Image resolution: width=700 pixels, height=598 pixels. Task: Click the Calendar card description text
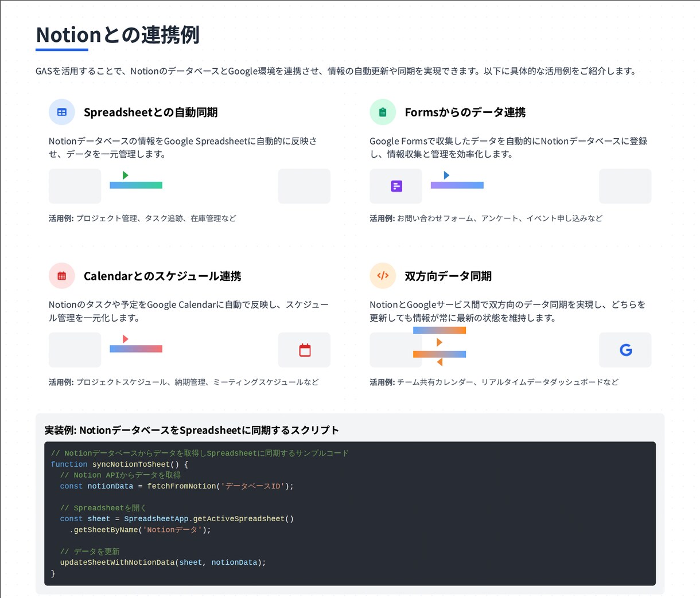(x=188, y=311)
